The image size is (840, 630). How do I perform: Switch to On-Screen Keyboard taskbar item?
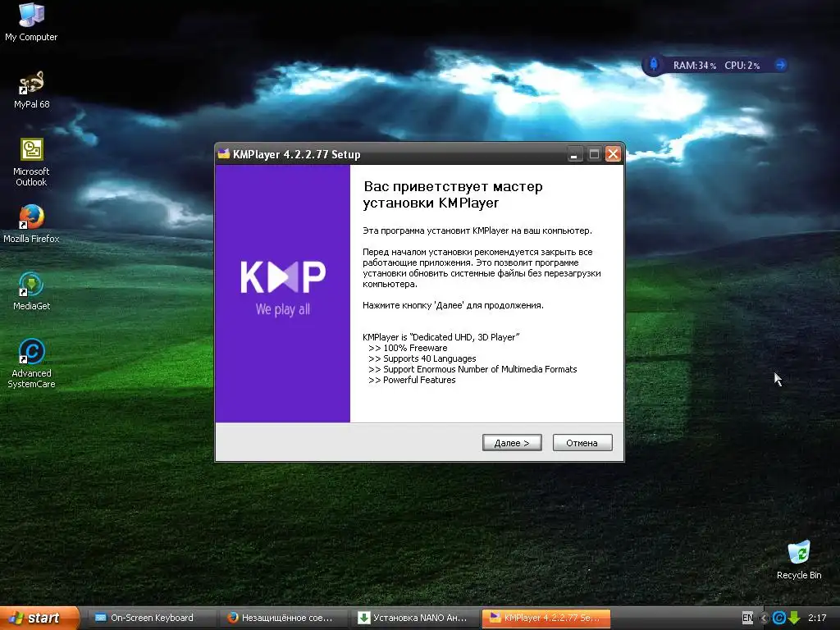coord(151,618)
